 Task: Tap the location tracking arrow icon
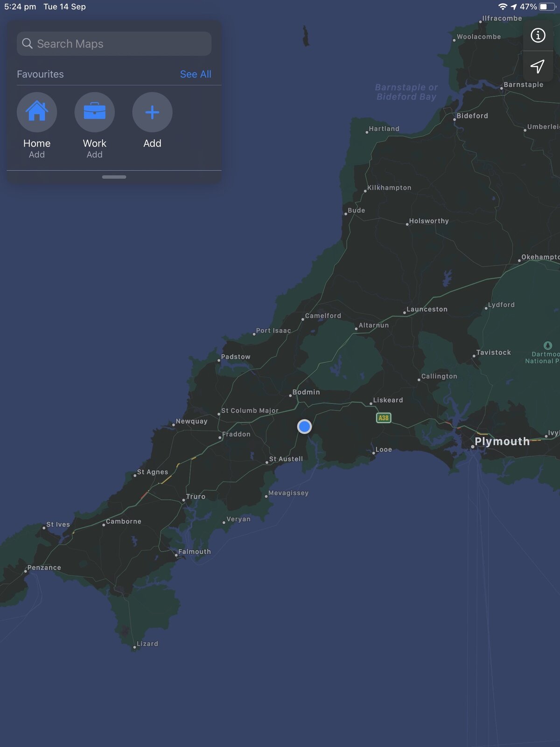[x=538, y=66]
